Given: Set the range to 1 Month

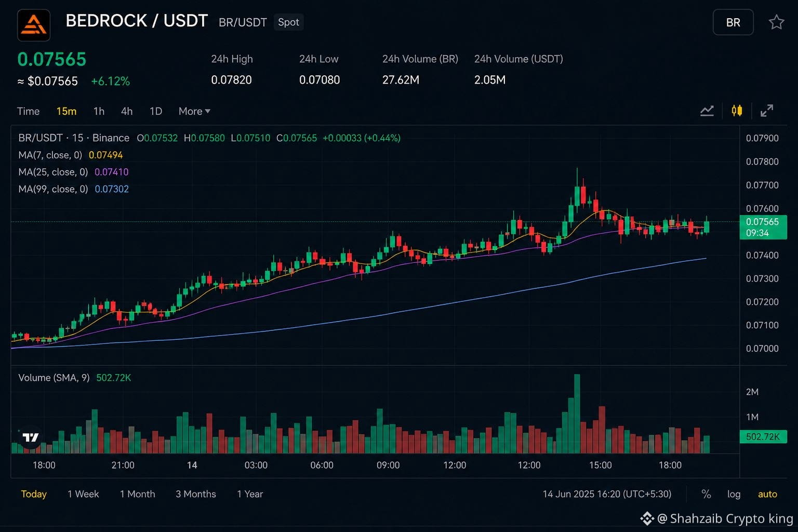Looking at the screenshot, I should pyautogui.click(x=138, y=494).
